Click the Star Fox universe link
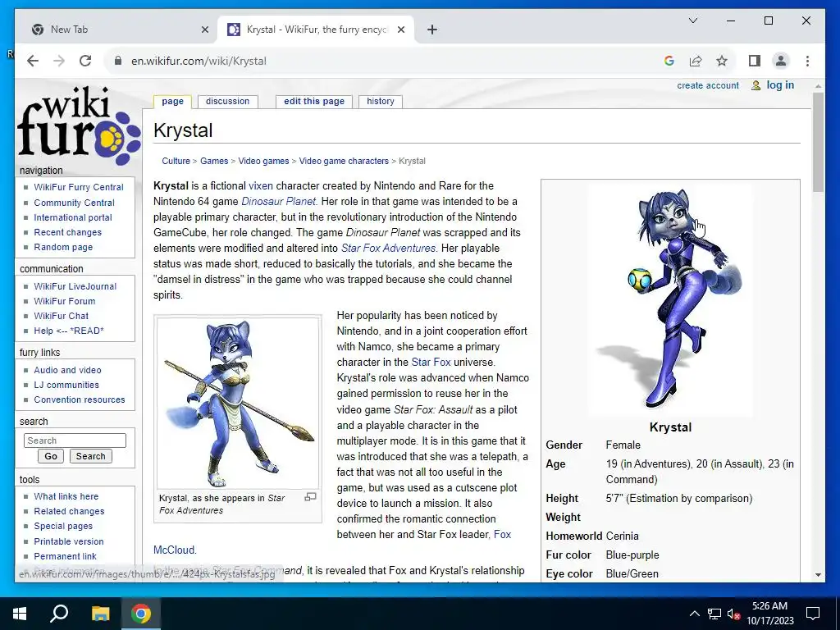Viewport: 840px width, 630px height. pyautogui.click(x=431, y=362)
